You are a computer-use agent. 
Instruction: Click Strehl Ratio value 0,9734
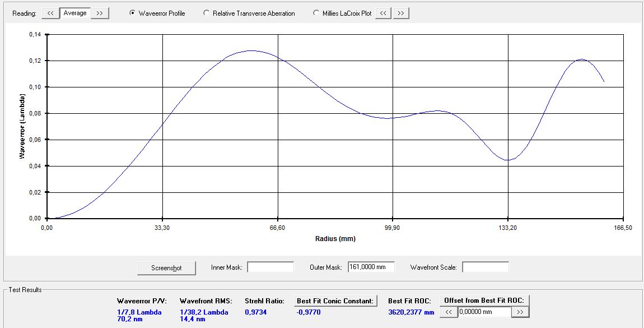(x=256, y=312)
